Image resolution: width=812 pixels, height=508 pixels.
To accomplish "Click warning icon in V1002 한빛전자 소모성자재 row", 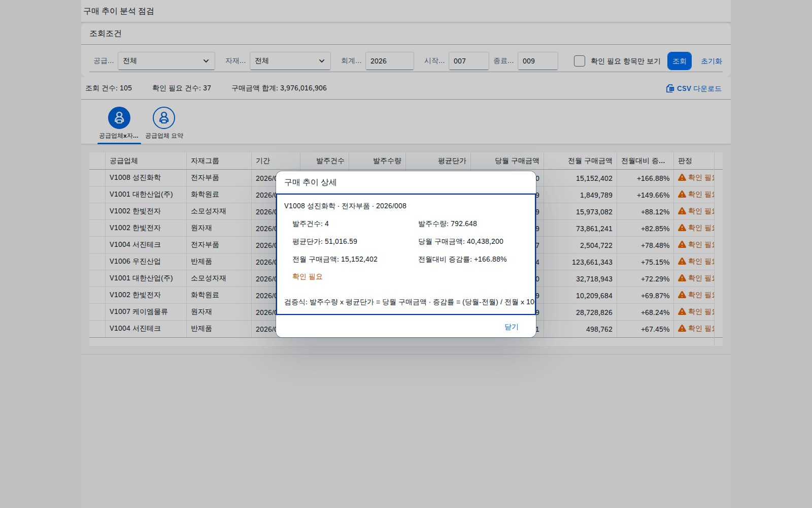I will tap(682, 211).
